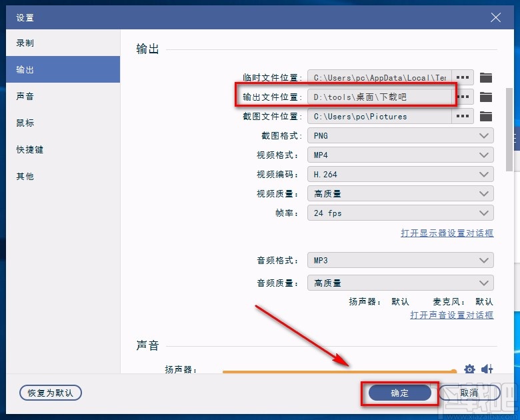Open the 快捷键 settings tab

pos(63,149)
